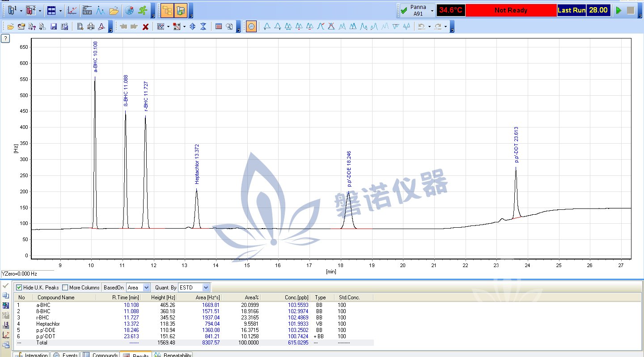
Task: Click the red grid window icon
Action: (219, 26)
